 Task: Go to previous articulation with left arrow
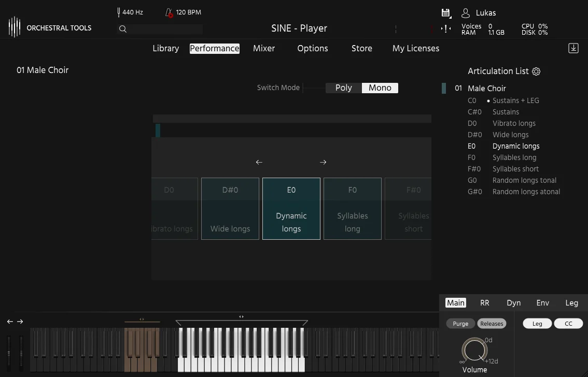point(259,162)
